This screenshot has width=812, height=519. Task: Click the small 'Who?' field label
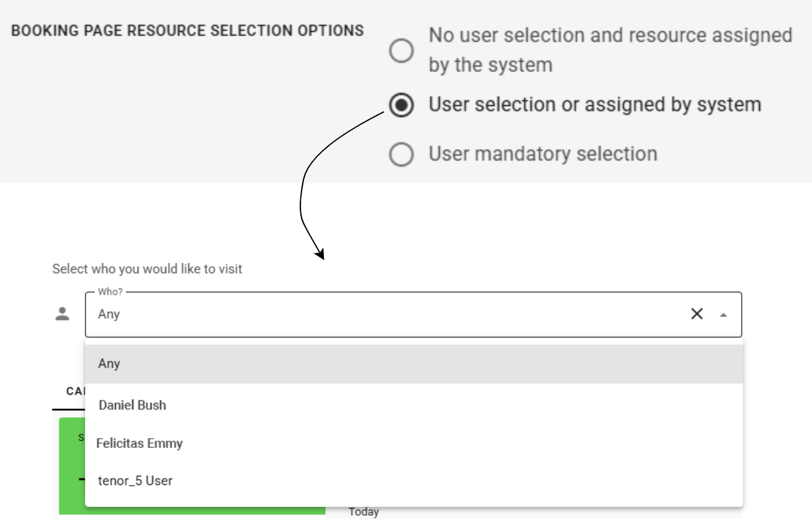(110, 292)
